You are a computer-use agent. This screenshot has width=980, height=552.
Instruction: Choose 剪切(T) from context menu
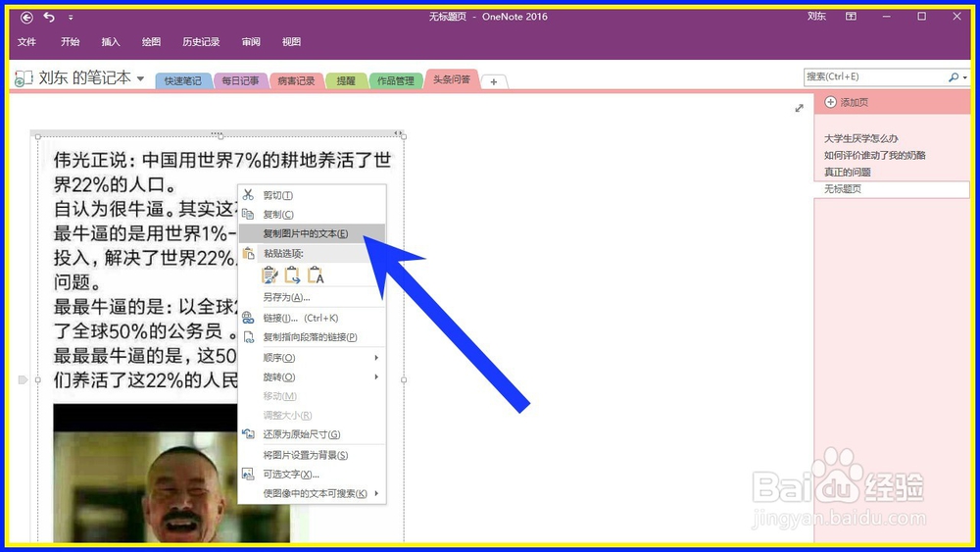tap(312, 195)
